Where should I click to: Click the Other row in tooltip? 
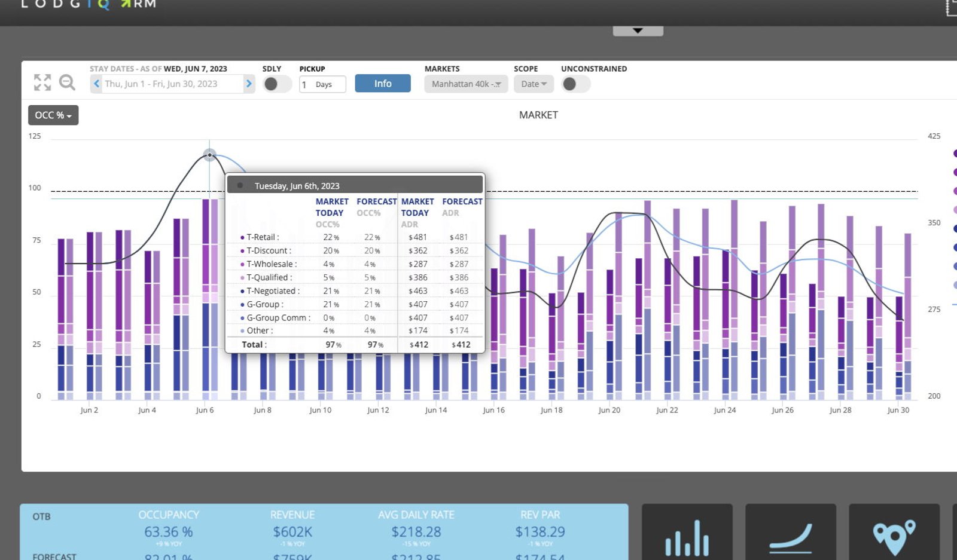[355, 331]
